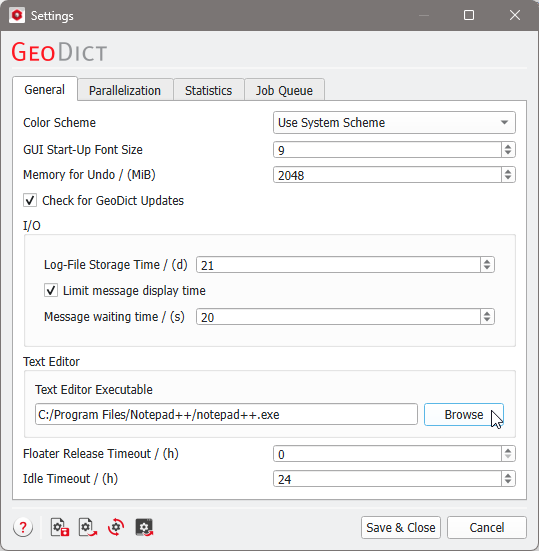The image size is (539, 551).
Task: Click the dark window gear reset icon
Action: (144, 527)
